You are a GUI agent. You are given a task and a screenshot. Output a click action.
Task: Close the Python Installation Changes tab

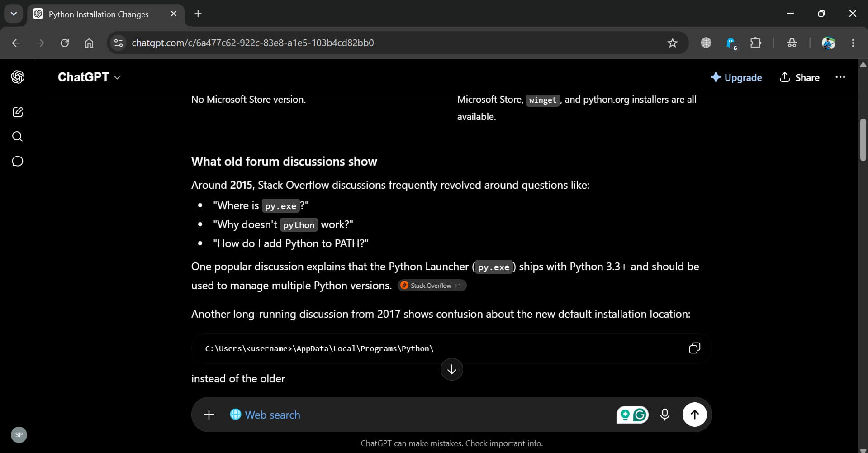click(x=174, y=14)
